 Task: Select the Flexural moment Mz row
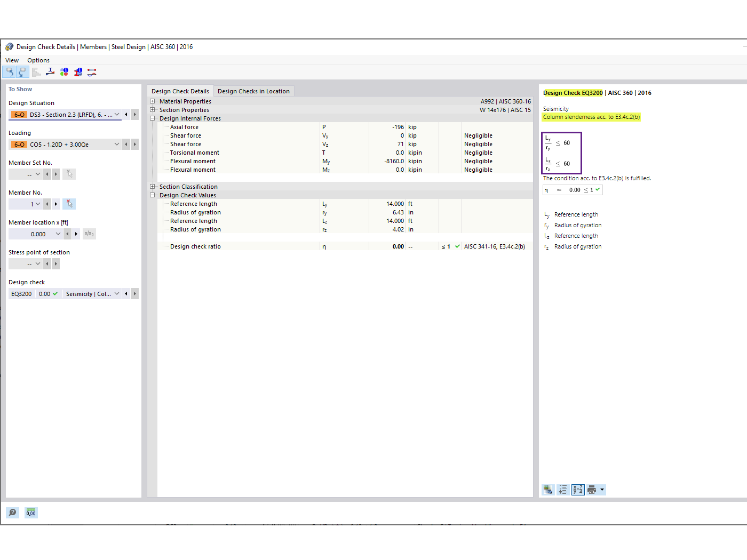(345, 170)
